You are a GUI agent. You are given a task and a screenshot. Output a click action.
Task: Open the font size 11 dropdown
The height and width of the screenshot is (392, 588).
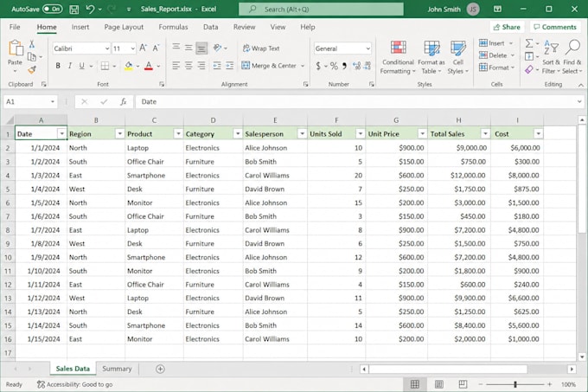point(133,48)
